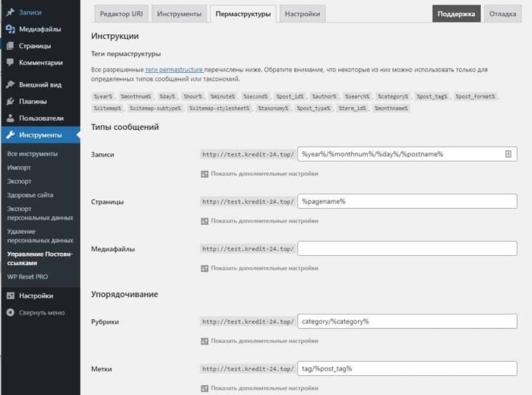The width and height of the screenshot is (532, 395).
Task: Click the Внешний вид paintbrush icon
Action: (x=10, y=85)
